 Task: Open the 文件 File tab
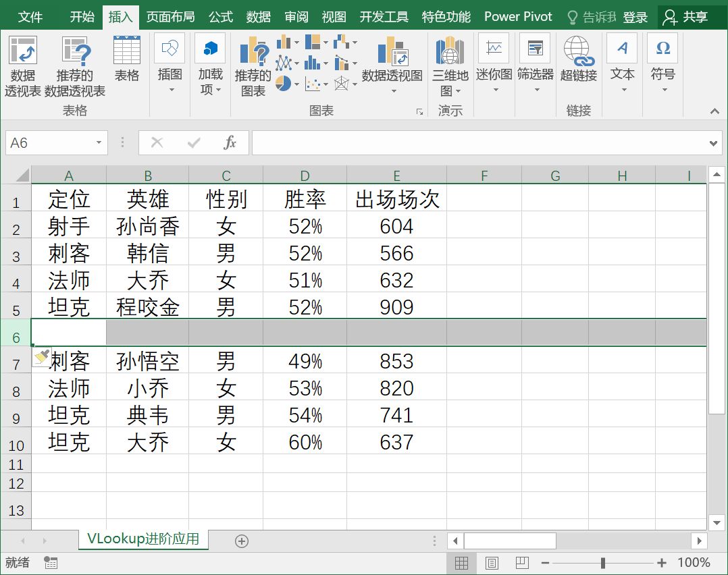pos(30,17)
